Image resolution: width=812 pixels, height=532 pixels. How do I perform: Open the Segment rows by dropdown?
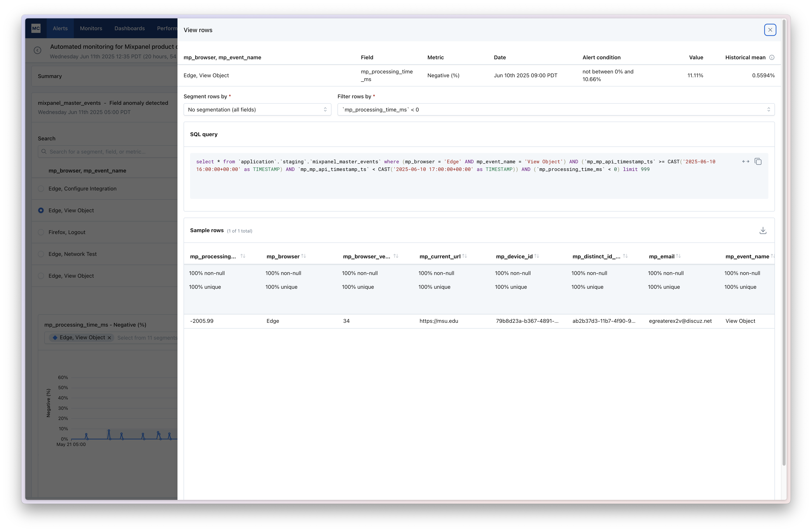coord(257,110)
